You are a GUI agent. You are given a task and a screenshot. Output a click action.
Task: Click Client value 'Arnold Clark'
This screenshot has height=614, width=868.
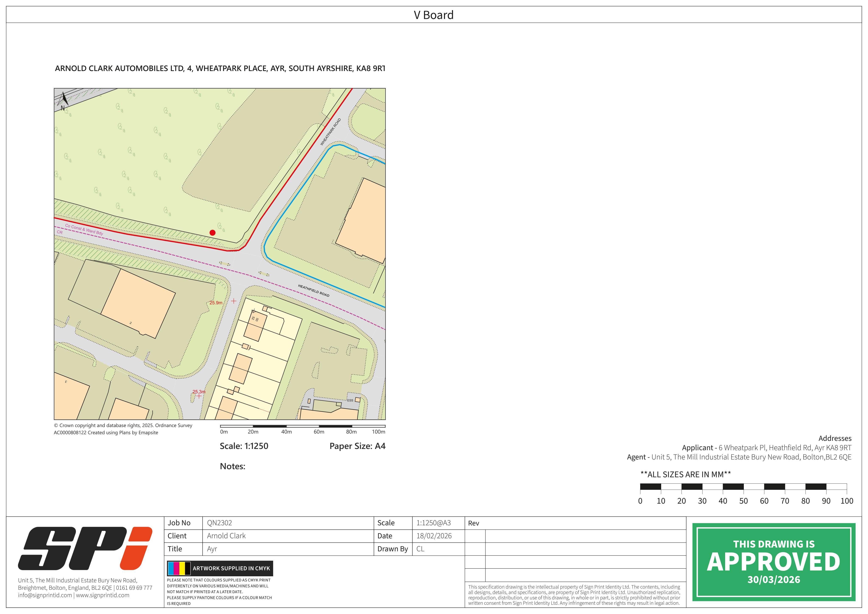click(x=226, y=536)
